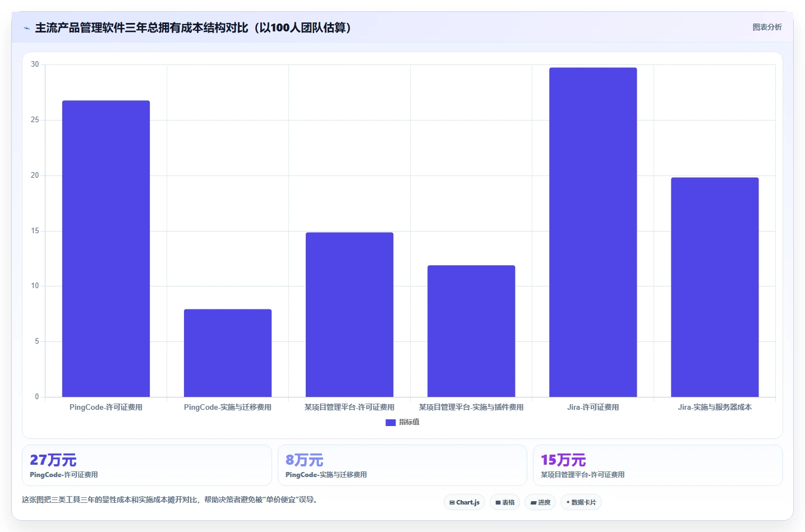The width and height of the screenshot is (805, 532).
Task: Click the 图表分析 label
Action: [x=767, y=27]
